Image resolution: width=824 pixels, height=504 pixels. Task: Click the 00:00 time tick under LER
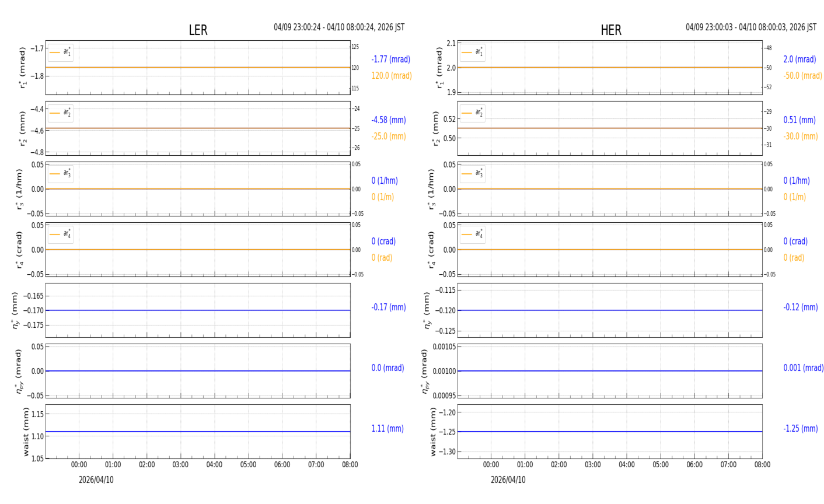[79, 465]
